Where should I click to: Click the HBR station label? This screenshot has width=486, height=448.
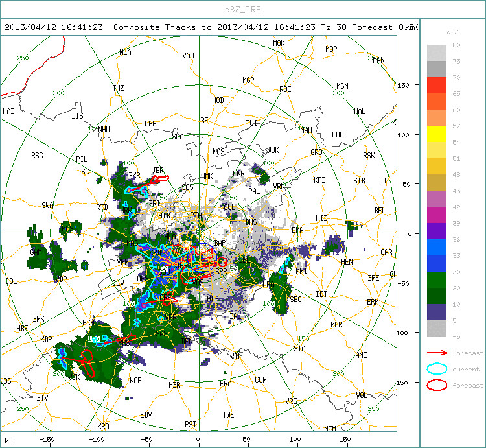pyautogui.click(x=174, y=384)
